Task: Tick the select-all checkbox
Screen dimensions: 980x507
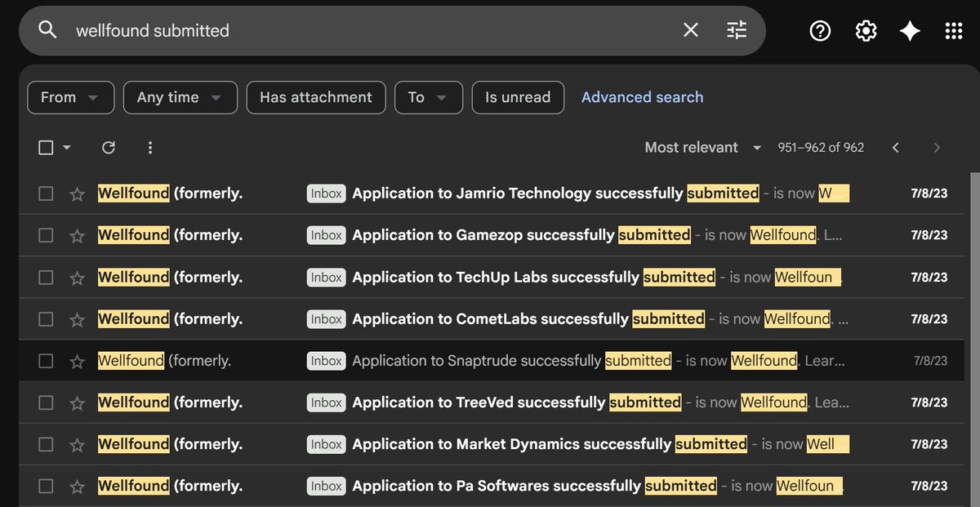Action: 46,148
